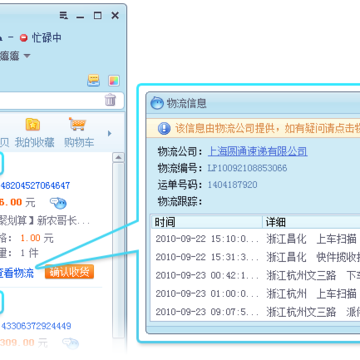Select logistics number LP10092108853066
Viewport: 360px width, 360px height.
pos(247,168)
